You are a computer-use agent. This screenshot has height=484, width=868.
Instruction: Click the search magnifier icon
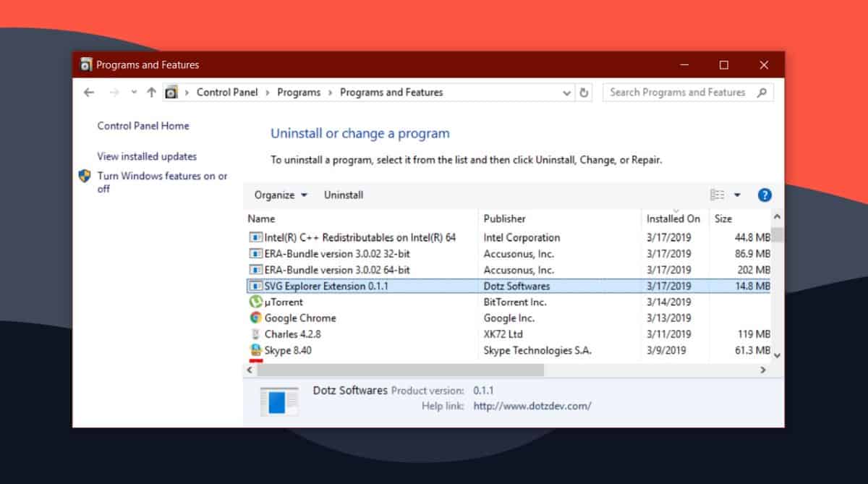tap(762, 93)
